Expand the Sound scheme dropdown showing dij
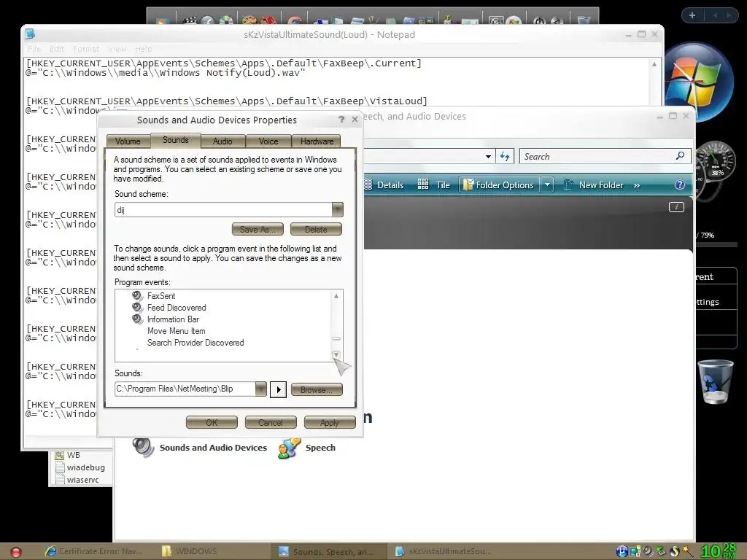This screenshot has width=747, height=560. click(337, 209)
